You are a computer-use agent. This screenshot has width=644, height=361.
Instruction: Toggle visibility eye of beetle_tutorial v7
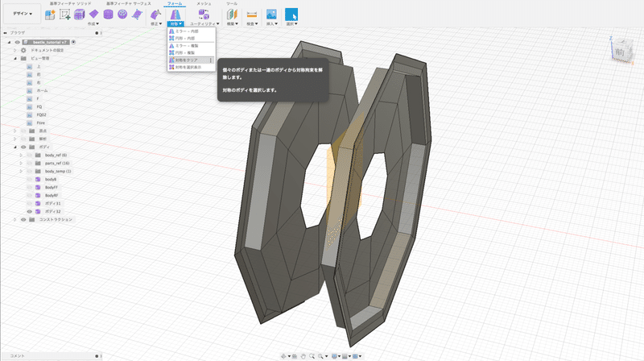pyautogui.click(x=17, y=43)
